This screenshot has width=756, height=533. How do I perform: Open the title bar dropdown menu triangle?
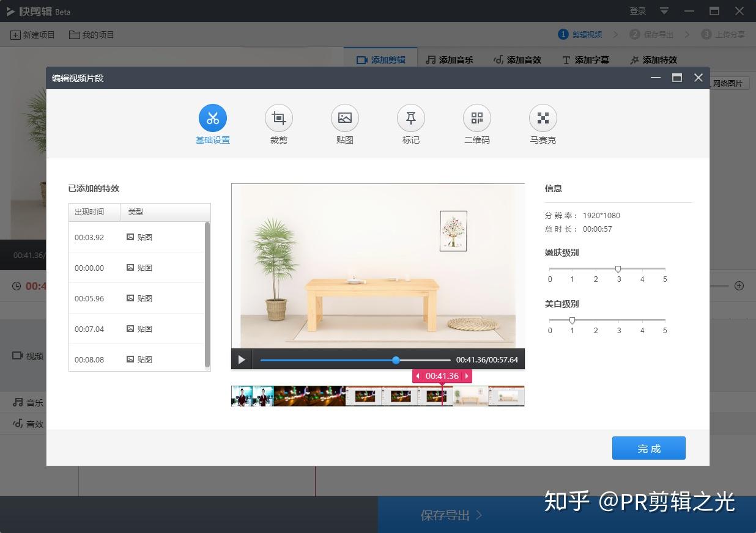[665, 11]
